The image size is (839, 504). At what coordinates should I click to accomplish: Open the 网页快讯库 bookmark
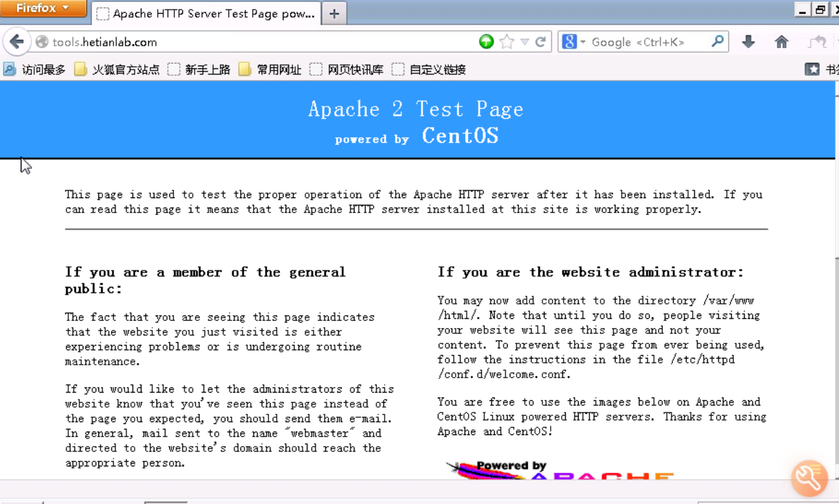tap(346, 69)
